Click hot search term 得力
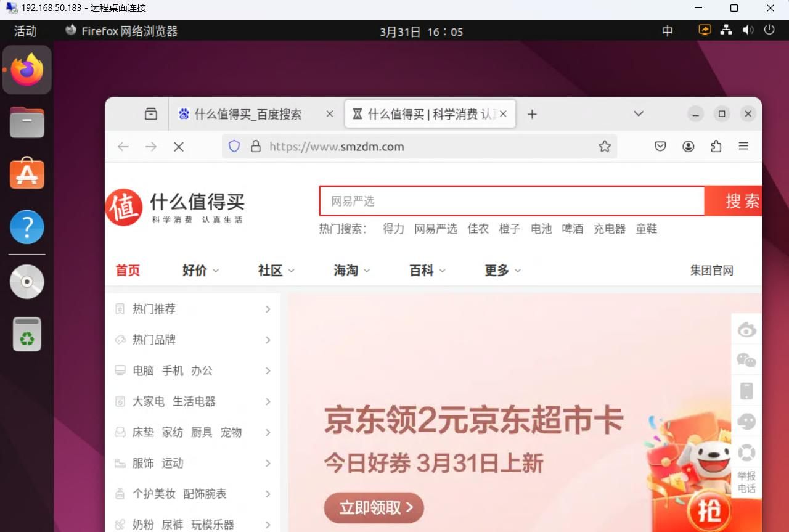 point(393,229)
